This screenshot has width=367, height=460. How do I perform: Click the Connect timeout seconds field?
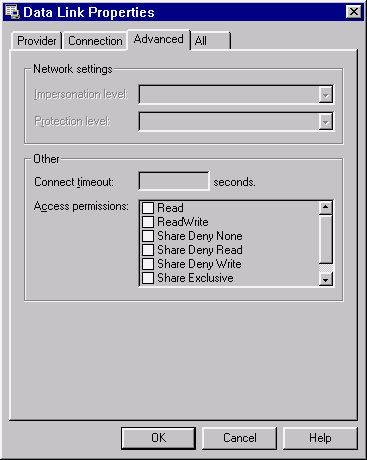coord(174,181)
